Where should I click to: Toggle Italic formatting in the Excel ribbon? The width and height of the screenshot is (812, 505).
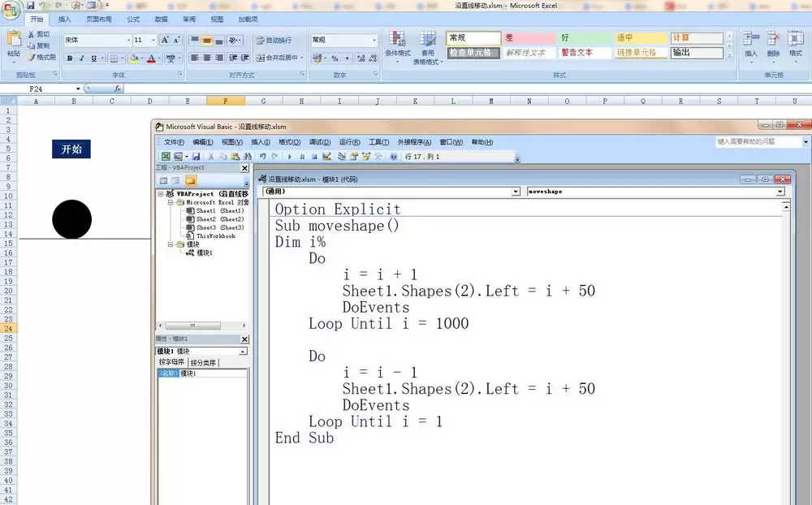tap(81, 58)
